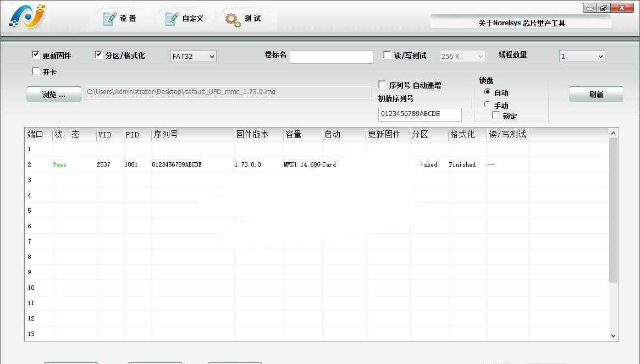Click 关于Norelsys 芯片量产工具 about button
The width and height of the screenshot is (640, 364).
click(521, 23)
